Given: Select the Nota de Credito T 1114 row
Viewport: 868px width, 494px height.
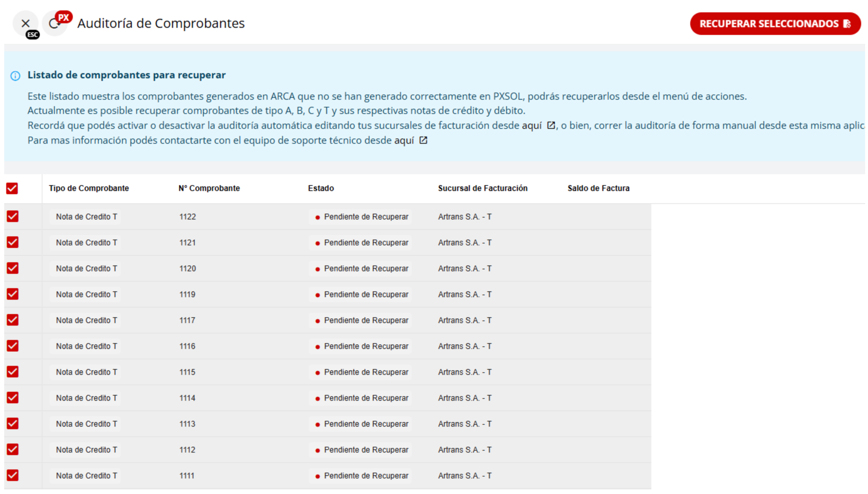Looking at the screenshot, I should [86, 398].
